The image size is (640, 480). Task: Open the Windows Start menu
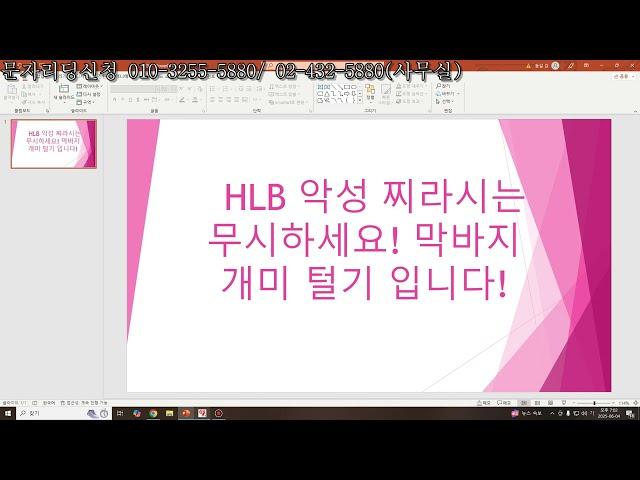tap(8, 413)
